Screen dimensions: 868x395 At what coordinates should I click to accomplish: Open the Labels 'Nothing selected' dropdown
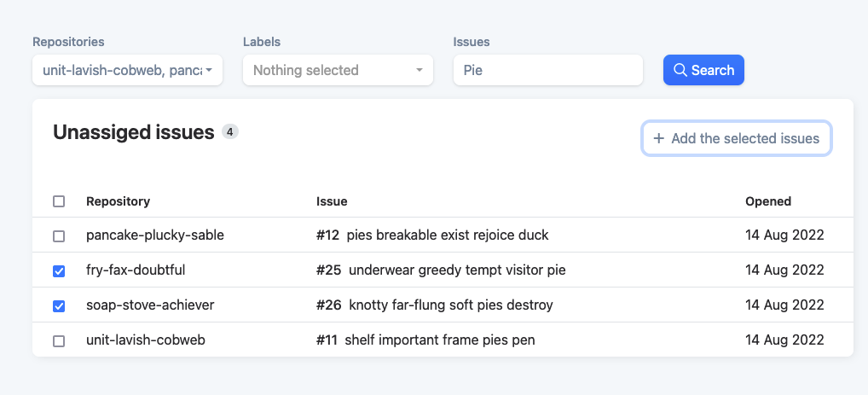pos(338,70)
